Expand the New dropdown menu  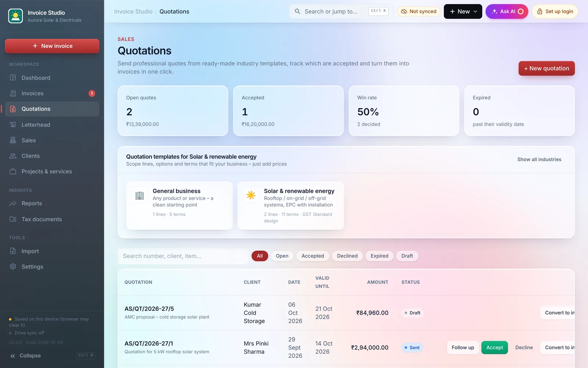tap(463, 11)
